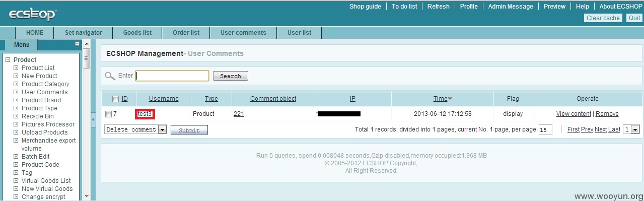This screenshot has height=201, width=644.
Task: Go to the Next page link
Action: (601, 129)
